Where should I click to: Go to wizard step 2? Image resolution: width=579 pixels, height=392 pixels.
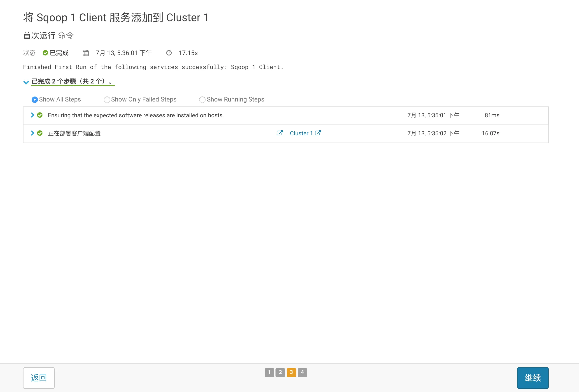(280, 372)
